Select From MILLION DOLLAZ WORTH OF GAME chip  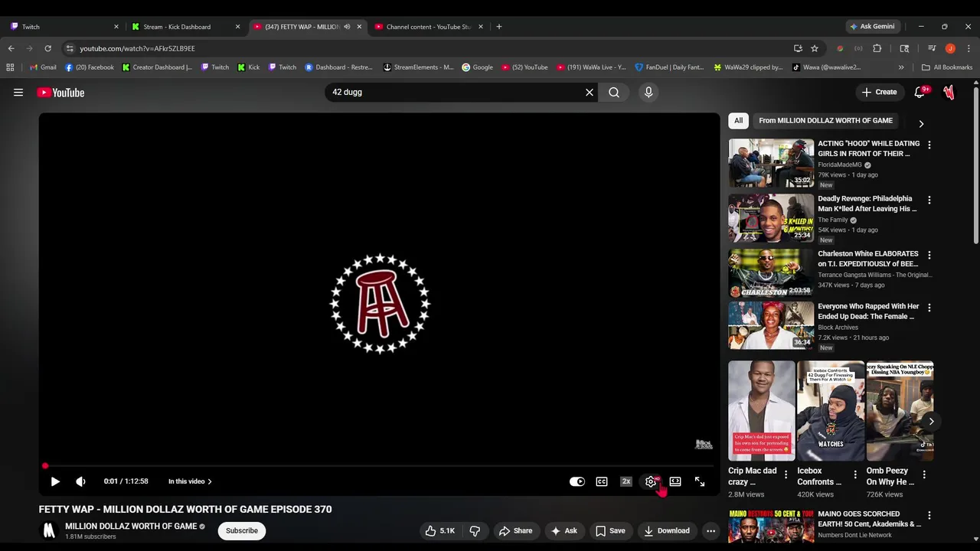pos(825,121)
